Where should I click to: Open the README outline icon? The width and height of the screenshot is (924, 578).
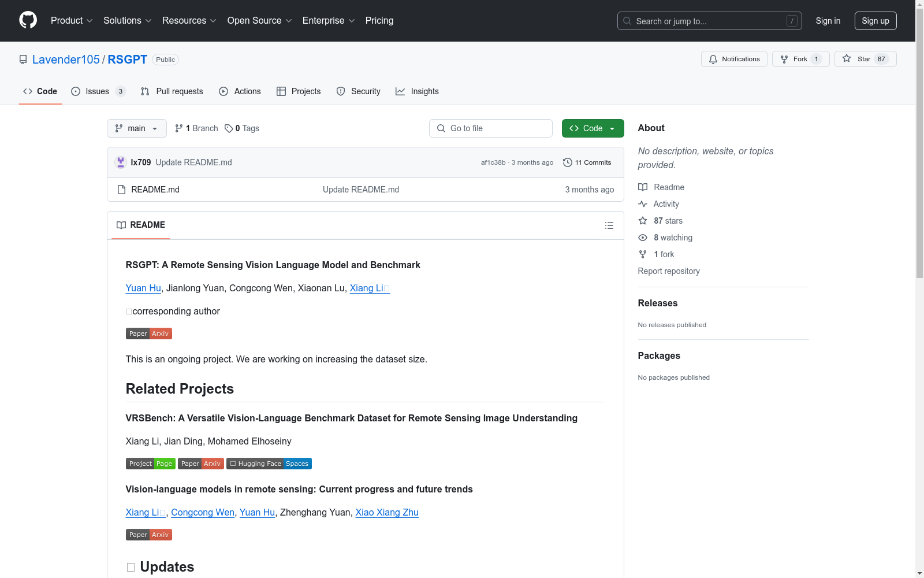click(x=609, y=225)
